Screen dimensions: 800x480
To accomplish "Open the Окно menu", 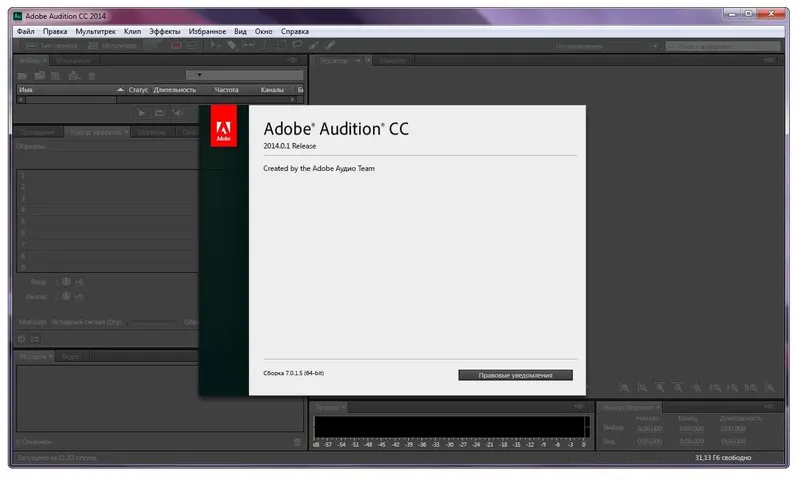I will [x=264, y=31].
